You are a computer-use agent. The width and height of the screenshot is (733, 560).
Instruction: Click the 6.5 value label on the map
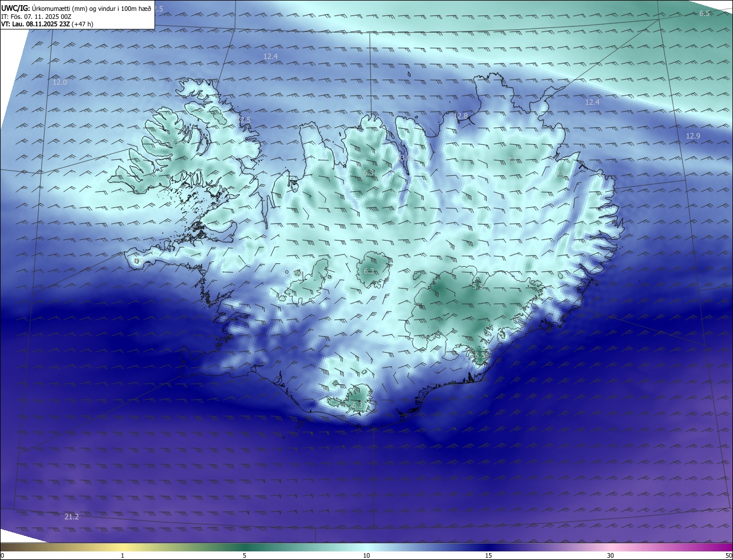pyautogui.click(x=704, y=14)
